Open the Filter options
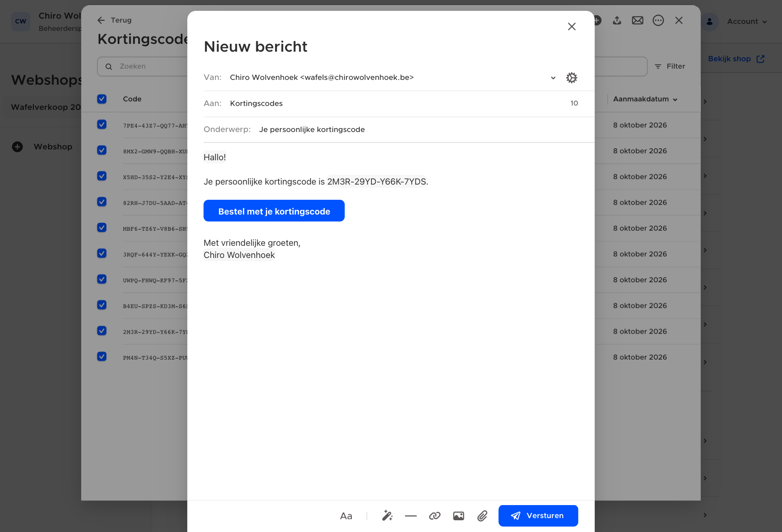782x532 pixels. 670,66
